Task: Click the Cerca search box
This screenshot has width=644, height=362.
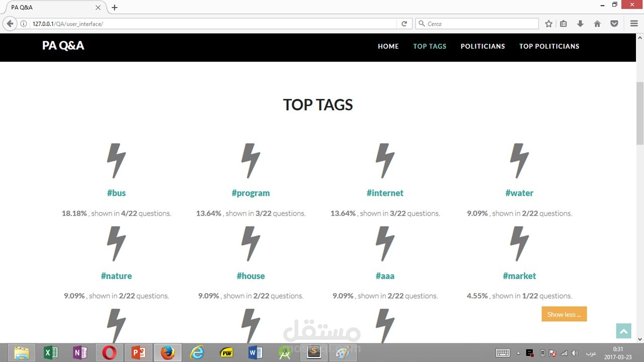Action: click(477, 24)
